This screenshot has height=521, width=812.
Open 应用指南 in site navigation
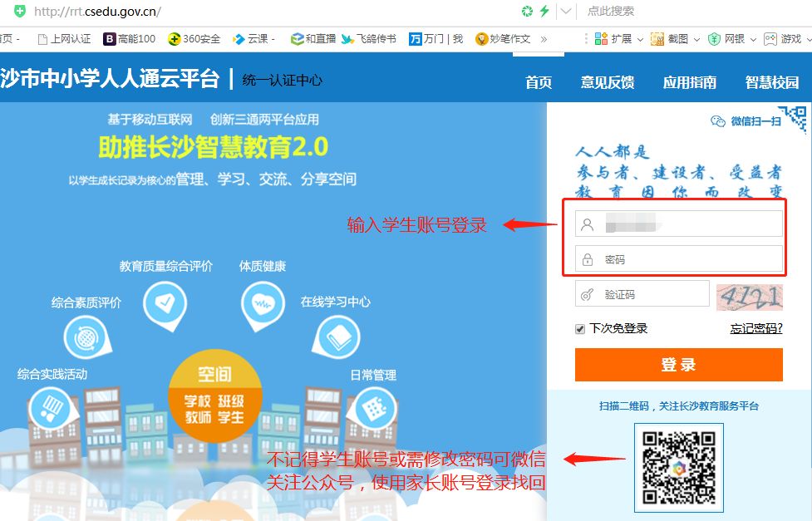[690, 81]
